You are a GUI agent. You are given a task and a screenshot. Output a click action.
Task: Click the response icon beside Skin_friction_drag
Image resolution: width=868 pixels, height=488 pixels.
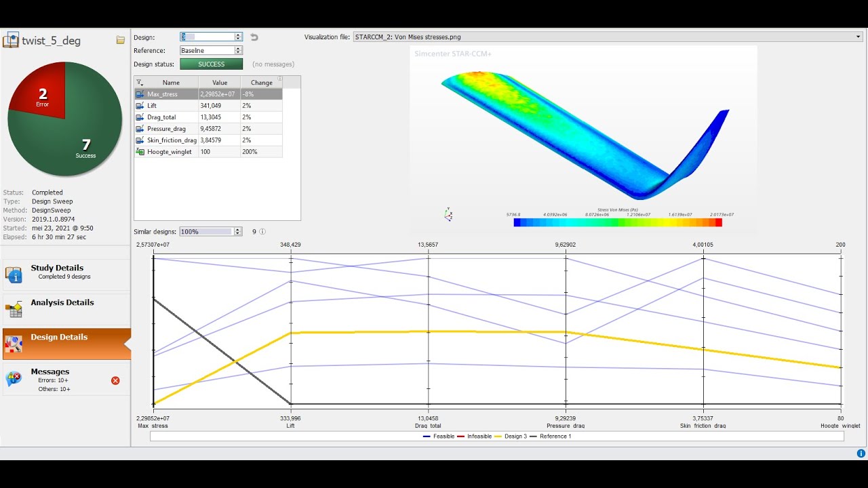click(x=140, y=140)
